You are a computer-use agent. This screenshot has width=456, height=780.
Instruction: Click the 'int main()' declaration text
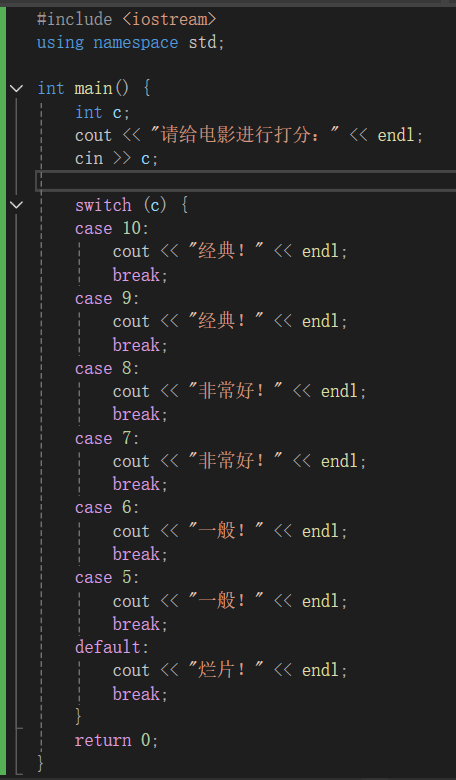pos(84,89)
